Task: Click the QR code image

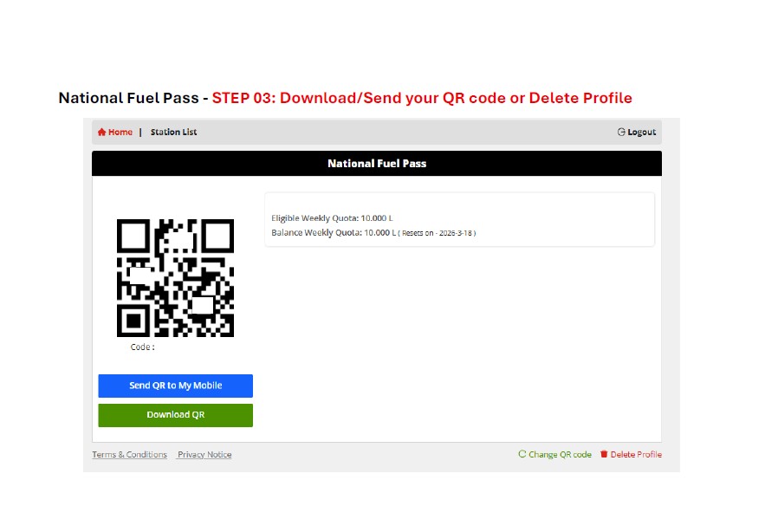Action: point(175,278)
